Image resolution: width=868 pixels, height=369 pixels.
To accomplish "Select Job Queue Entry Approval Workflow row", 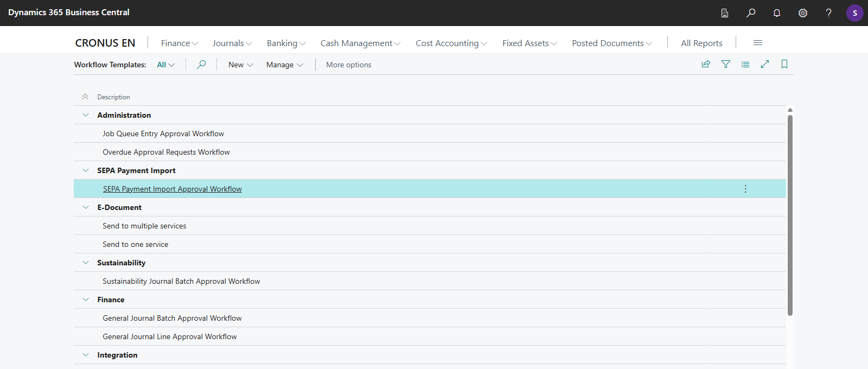I will [x=430, y=133].
